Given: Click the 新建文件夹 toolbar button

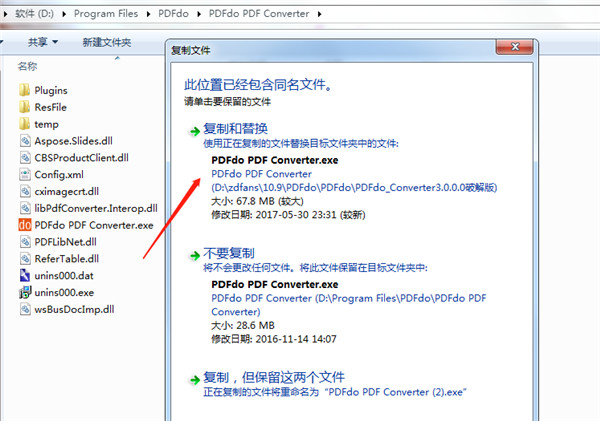Looking at the screenshot, I should [x=107, y=42].
